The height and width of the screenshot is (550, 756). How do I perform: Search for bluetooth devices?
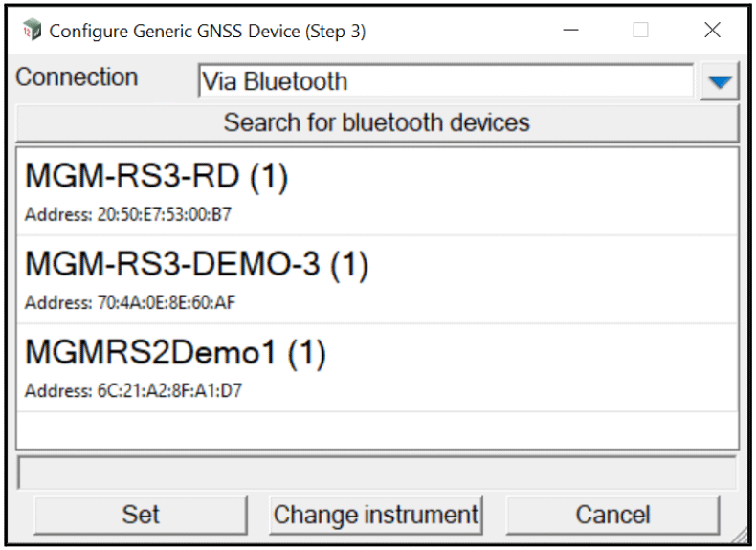377,122
